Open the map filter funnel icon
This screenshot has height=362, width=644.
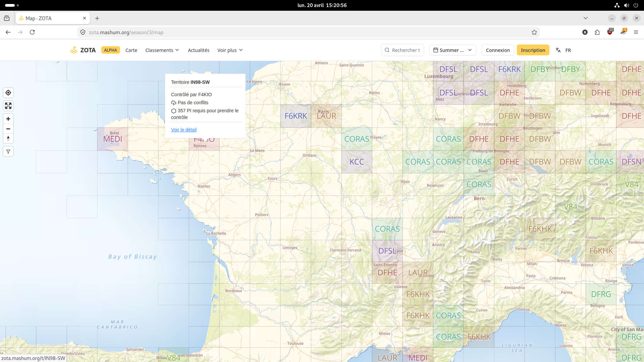(x=8, y=152)
